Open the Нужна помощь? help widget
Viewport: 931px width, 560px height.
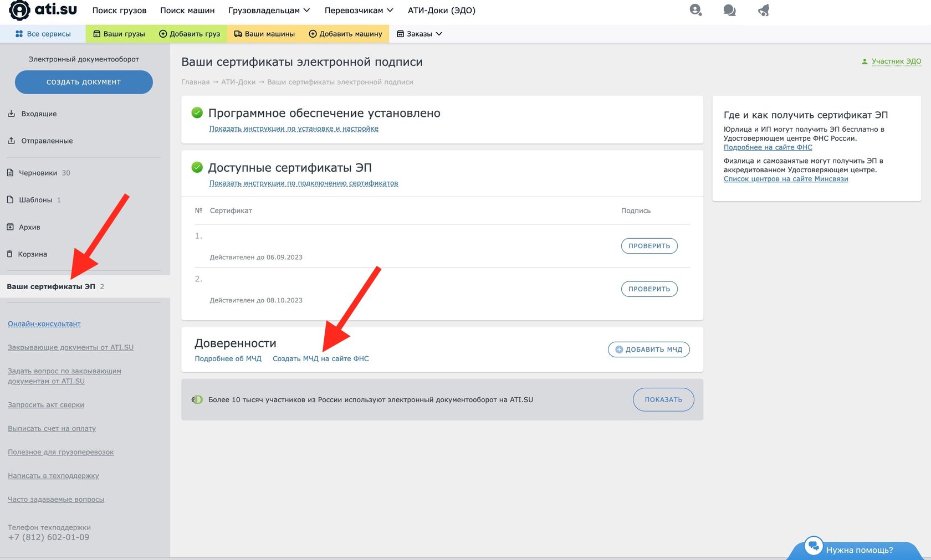[x=856, y=549]
